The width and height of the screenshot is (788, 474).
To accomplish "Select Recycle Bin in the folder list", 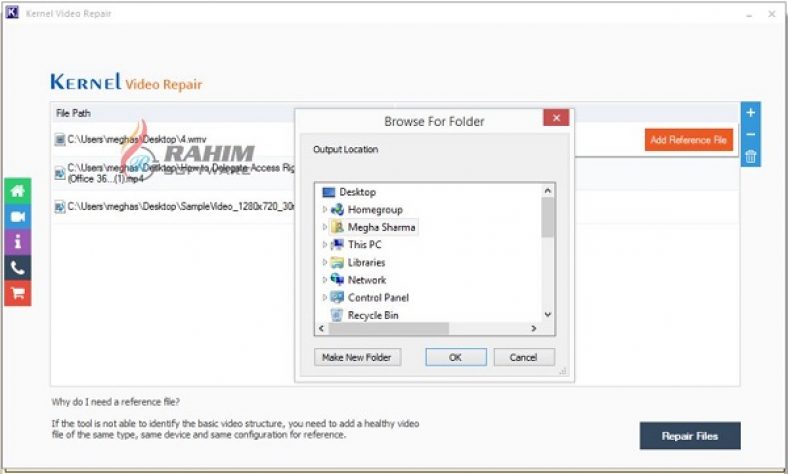I will (373, 315).
